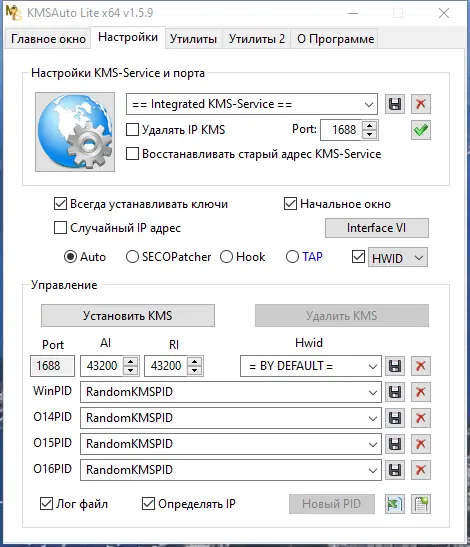Increase the top Port value
The height and width of the screenshot is (547, 470).
coord(370,125)
